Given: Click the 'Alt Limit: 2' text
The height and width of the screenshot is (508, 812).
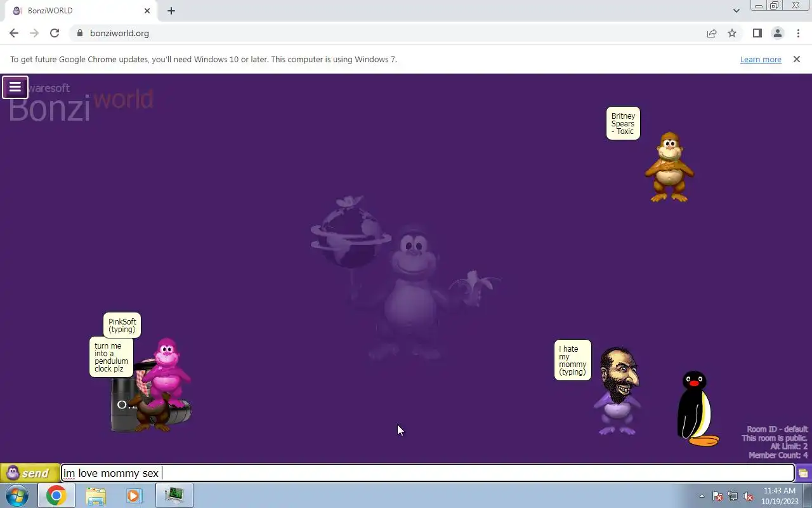Looking at the screenshot, I should [x=789, y=446].
